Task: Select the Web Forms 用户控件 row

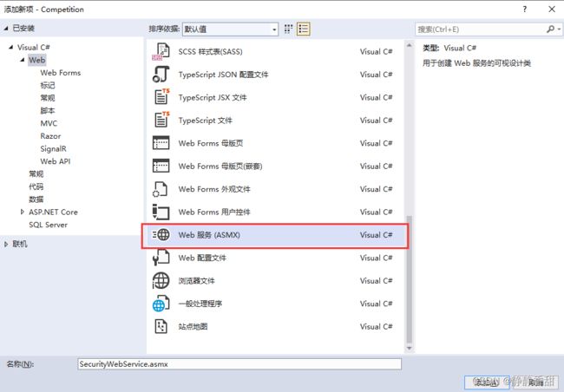Action: [275, 212]
